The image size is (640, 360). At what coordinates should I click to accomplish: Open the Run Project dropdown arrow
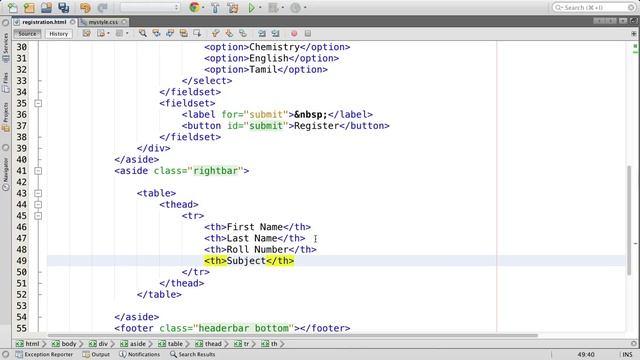[260, 7]
